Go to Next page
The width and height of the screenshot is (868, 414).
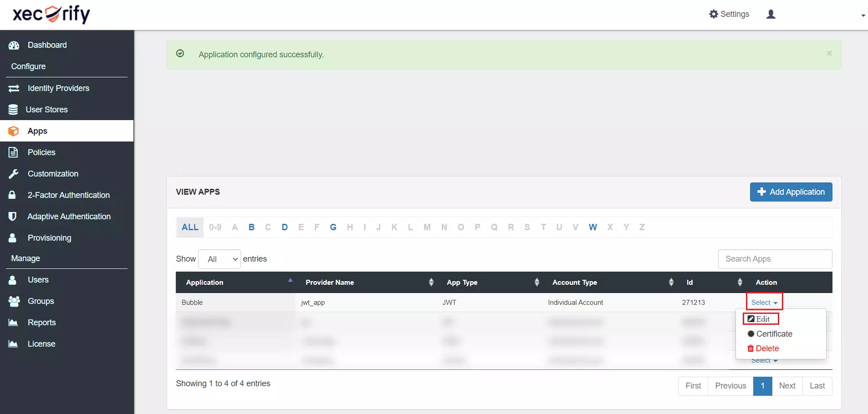click(x=787, y=386)
